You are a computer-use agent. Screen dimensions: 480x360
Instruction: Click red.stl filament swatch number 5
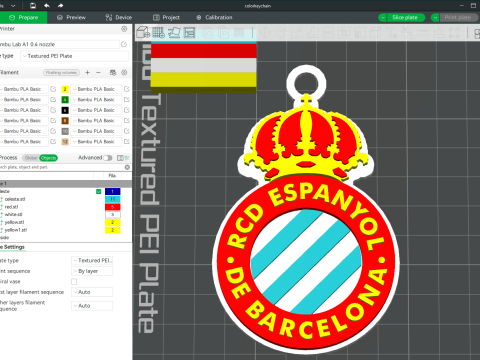[113, 207]
